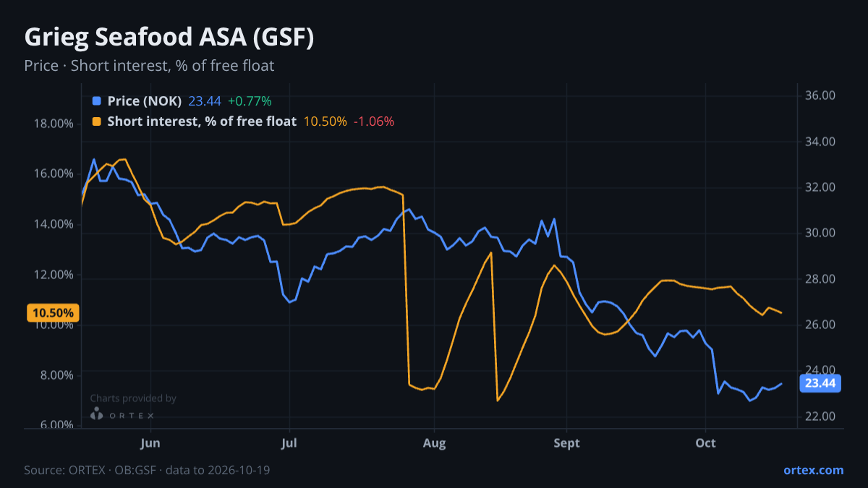Click the 34.00 right axis label

click(x=820, y=142)
